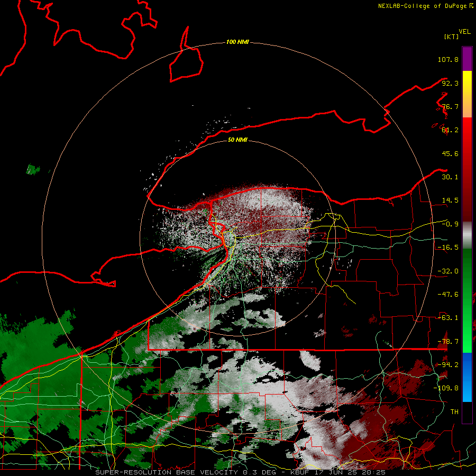The image size is (476, 476).
Task: Click the 17 JUN 25 20:25 timestamp
Action: (349, 472)
